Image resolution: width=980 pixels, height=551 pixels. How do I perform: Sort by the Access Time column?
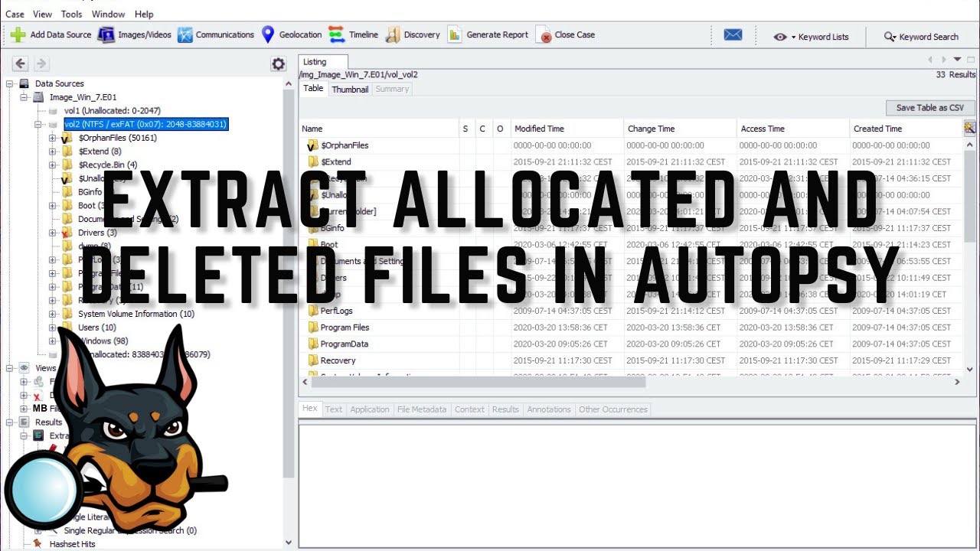click(793, 129)
